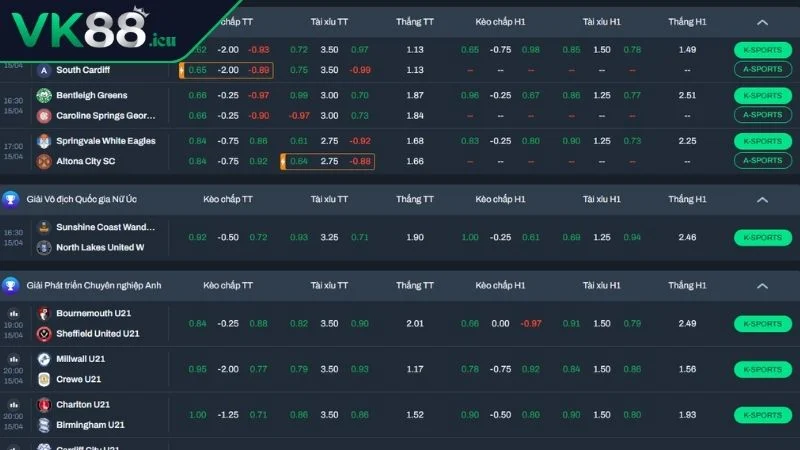Screen dimensions: 800x450
Task: Open Sheffield United U21 team name
Action: pos(97,334)
